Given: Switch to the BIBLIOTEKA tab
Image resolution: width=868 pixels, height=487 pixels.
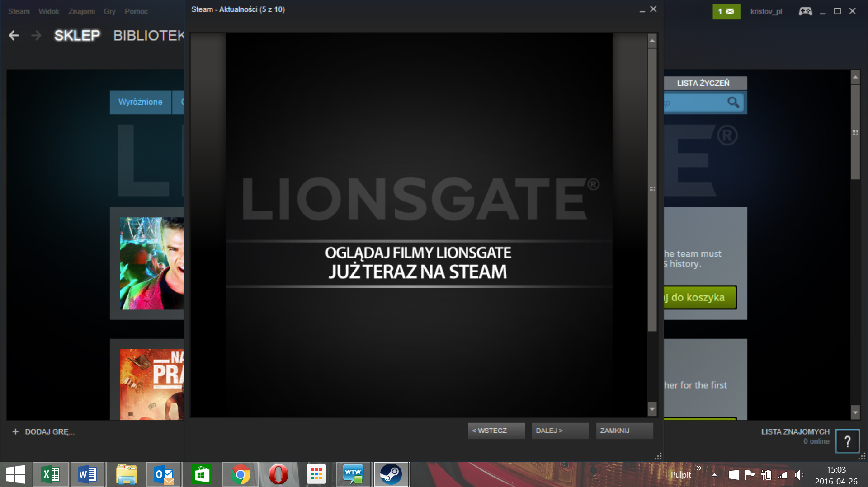Looking at the screenshot, I should pos(149,35).
